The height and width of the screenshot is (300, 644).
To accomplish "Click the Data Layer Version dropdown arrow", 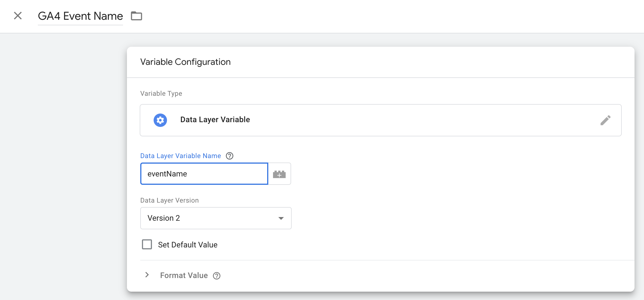I will point(281,218).
